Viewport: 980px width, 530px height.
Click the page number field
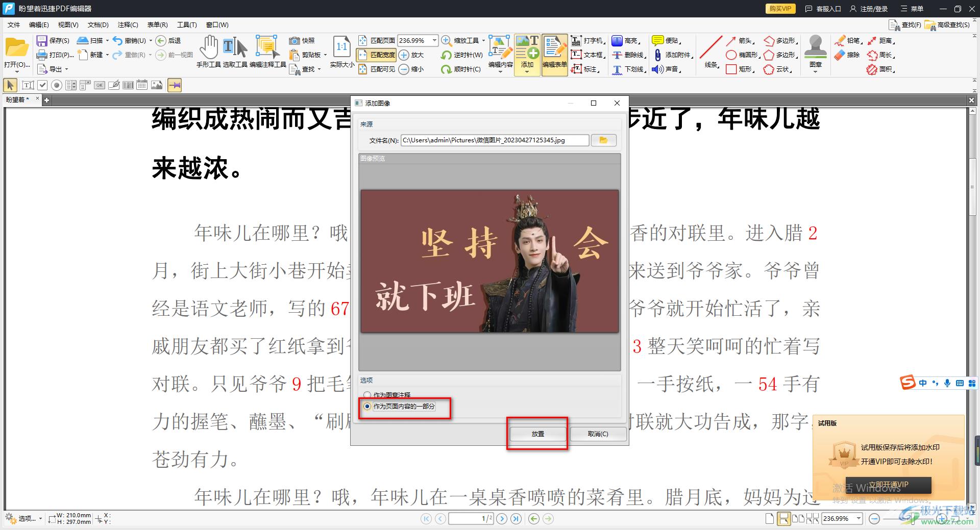pos(471,519)
